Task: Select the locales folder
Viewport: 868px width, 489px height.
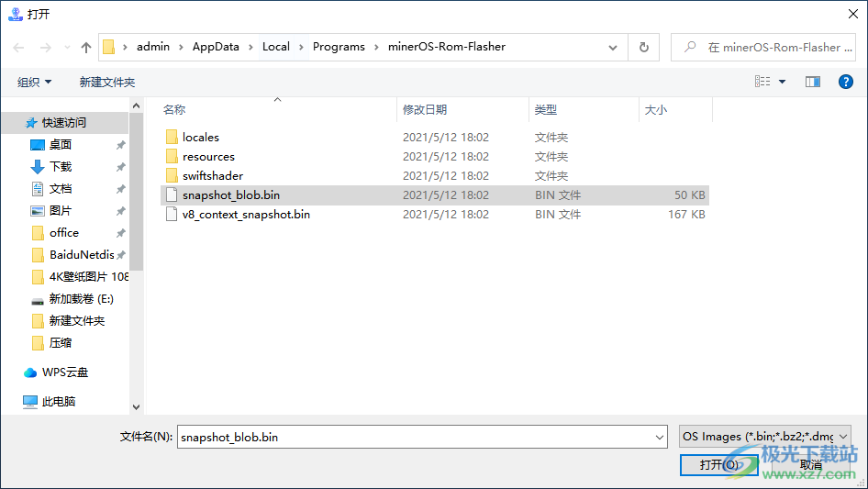Action: pos(435,137)
